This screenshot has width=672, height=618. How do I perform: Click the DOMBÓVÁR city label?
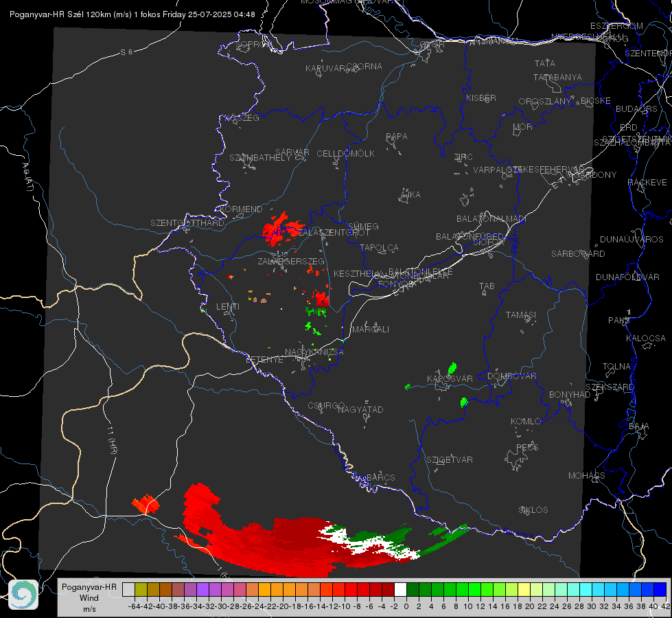511,376
